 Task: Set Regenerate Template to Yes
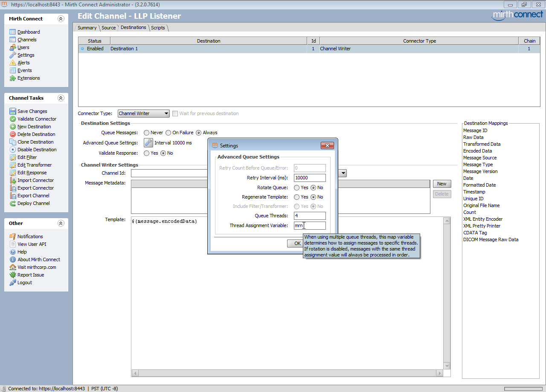(297, 197)
